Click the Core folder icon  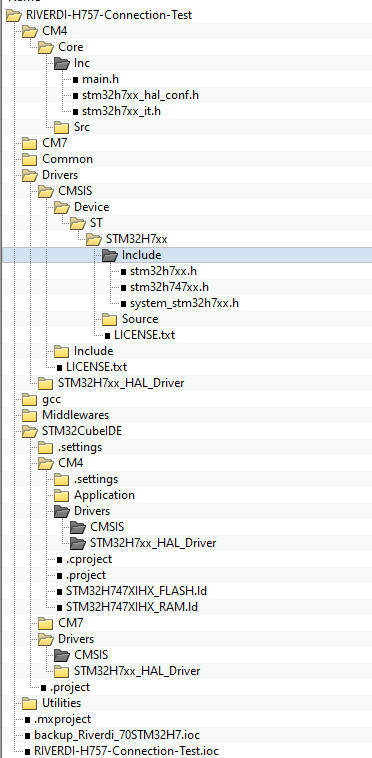(x=46, y=47)
